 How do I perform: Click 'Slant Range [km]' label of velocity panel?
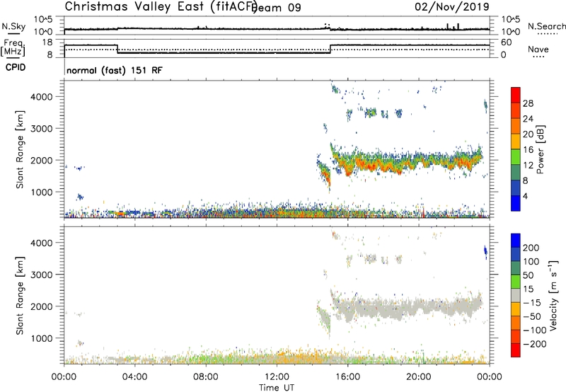click(20, 295)
